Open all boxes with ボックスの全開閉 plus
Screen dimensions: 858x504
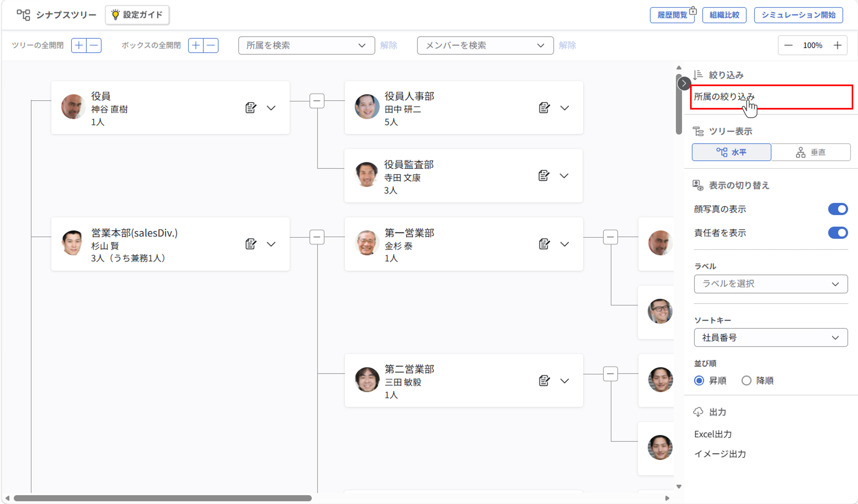[196, 45]
